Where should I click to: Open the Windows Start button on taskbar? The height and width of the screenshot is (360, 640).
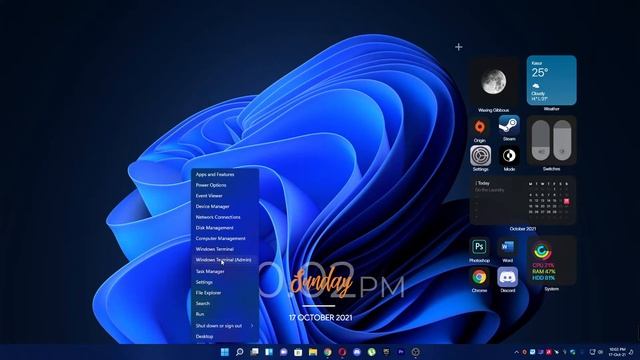click(224, 352)
